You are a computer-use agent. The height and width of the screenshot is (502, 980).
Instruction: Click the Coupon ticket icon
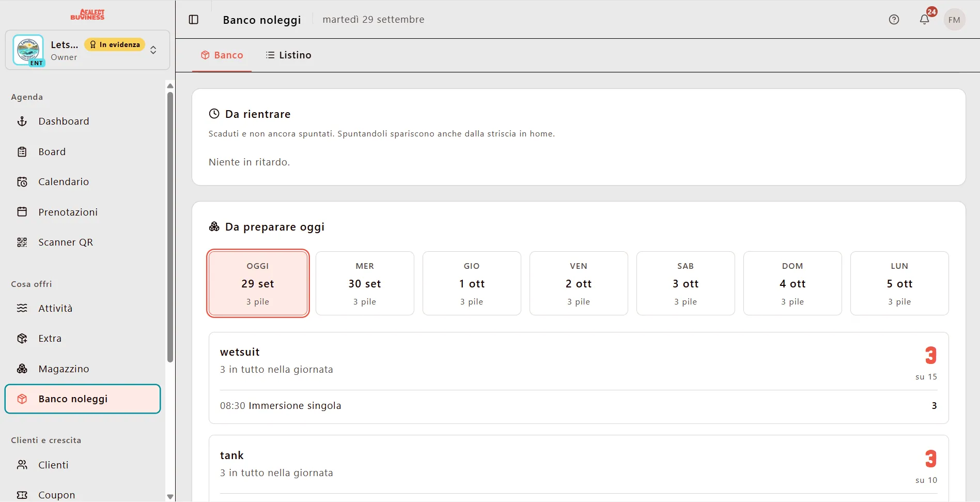(x=22, y=495)
